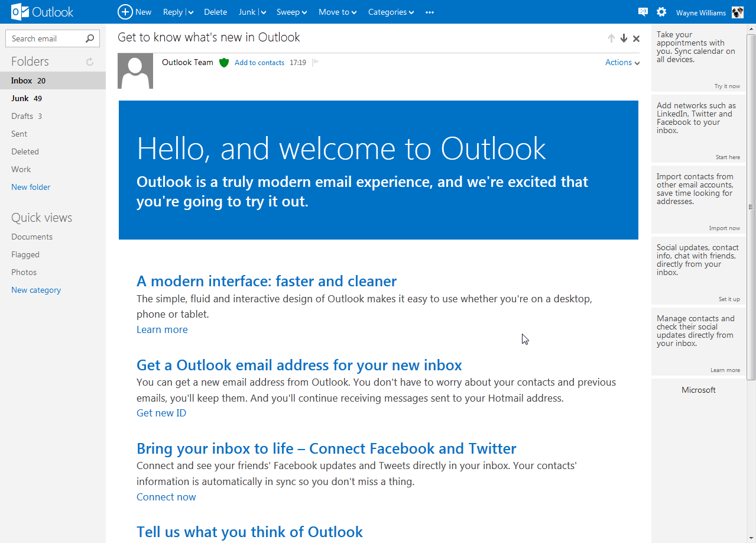Click the search magnifier in the email search box
Screen dimensions: 756x543
coord(90,38)
